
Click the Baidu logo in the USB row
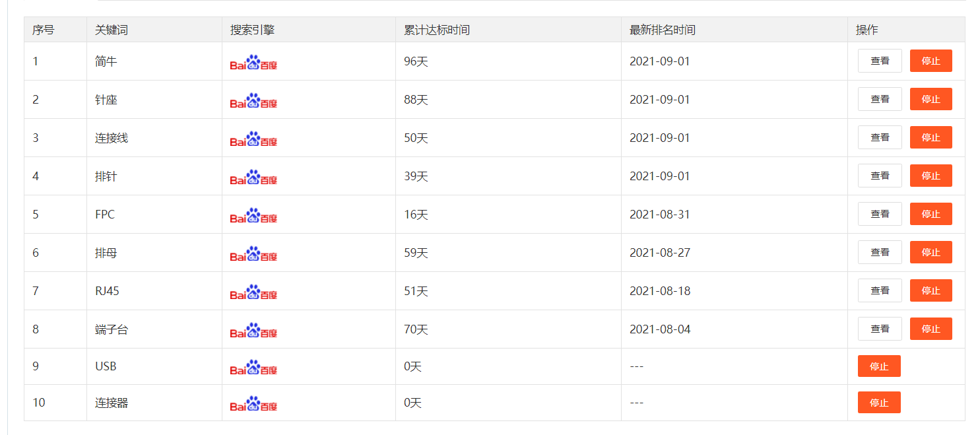point(253,368)
